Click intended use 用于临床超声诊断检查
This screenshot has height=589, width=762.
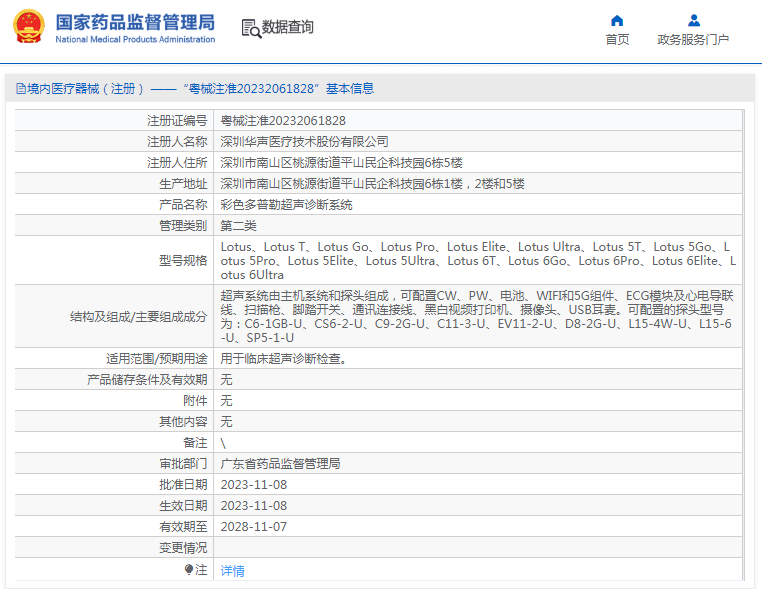pyautogui.click(x=284, y=359)
